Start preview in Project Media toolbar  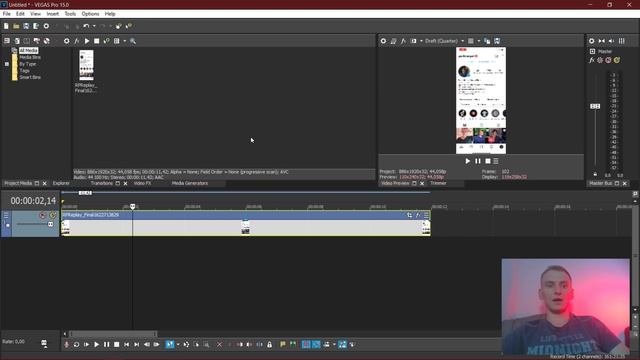(87, 41)
